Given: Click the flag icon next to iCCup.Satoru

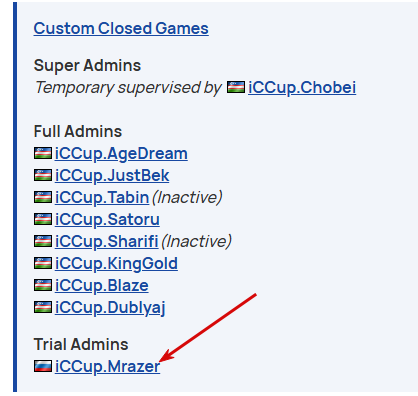Looking at the screenshot, I should point(43,219).
